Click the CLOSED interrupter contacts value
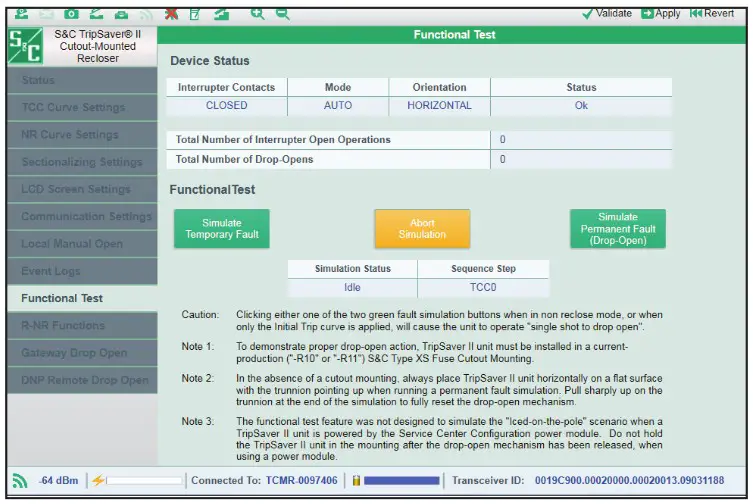This screenshot has height=504, width=753. click(227, 106)
